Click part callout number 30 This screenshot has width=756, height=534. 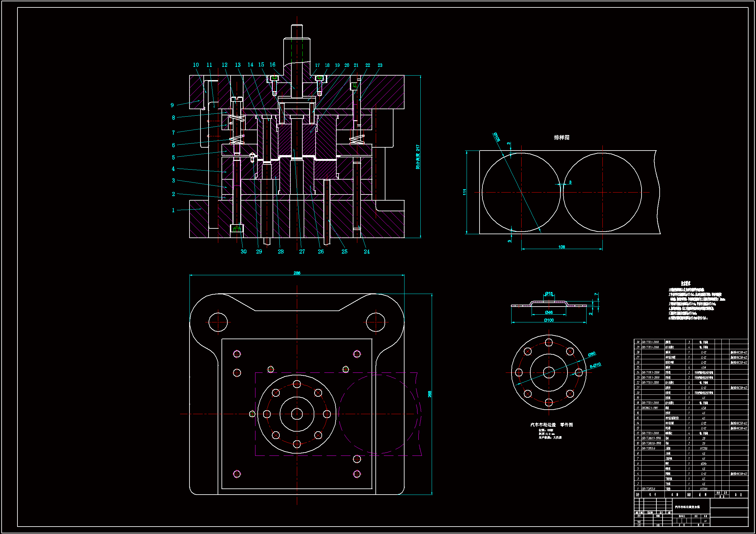243,252
